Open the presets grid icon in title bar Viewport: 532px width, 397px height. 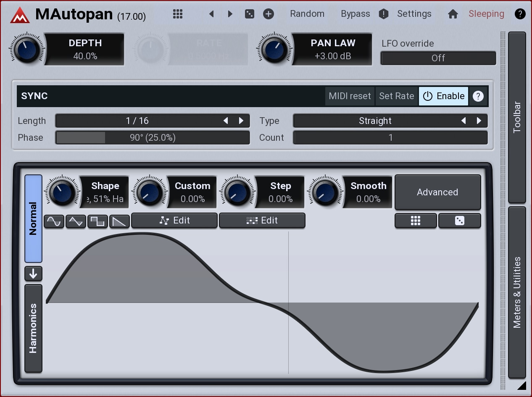[x=178, y=14]
